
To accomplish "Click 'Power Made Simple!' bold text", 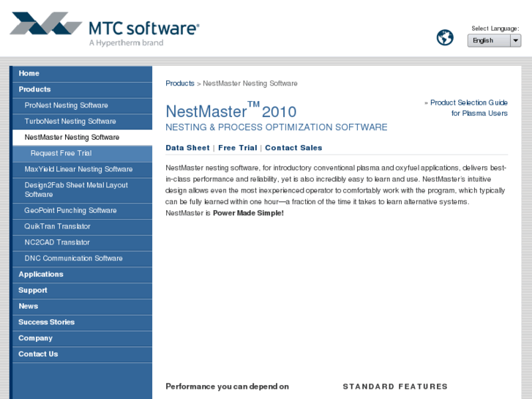I will [248, 213].
